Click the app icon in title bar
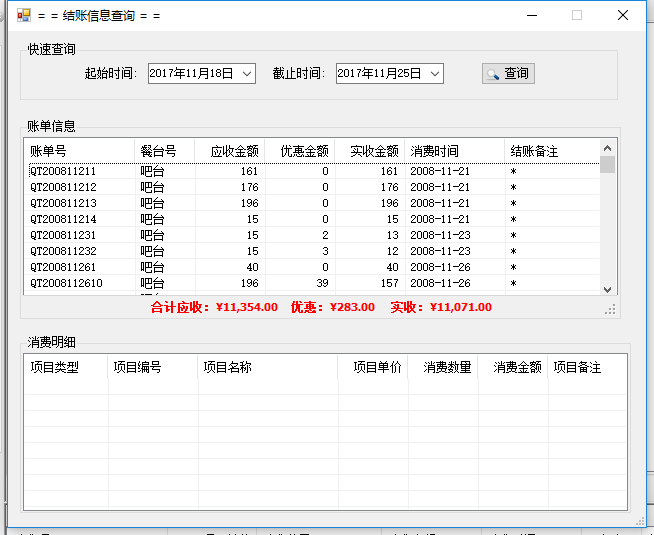Image resolution: width=654 pixels, height=535 pixels. [x=24, y=15]
